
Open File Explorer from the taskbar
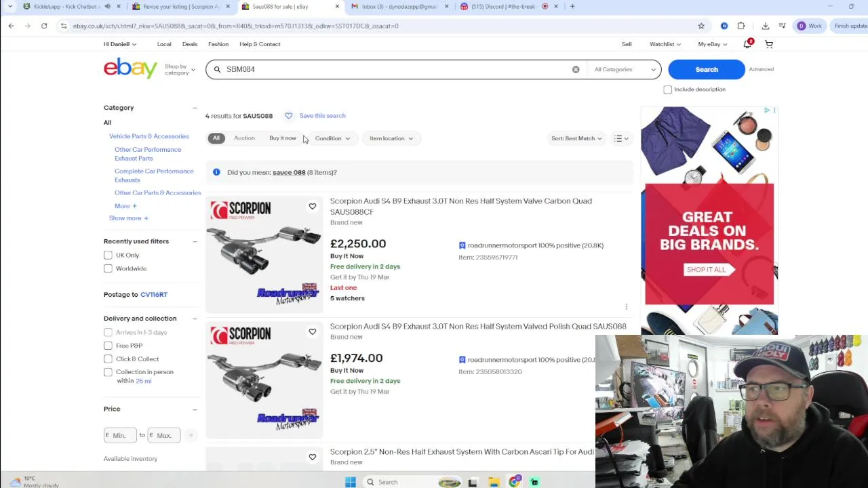[x=494, y=482]
